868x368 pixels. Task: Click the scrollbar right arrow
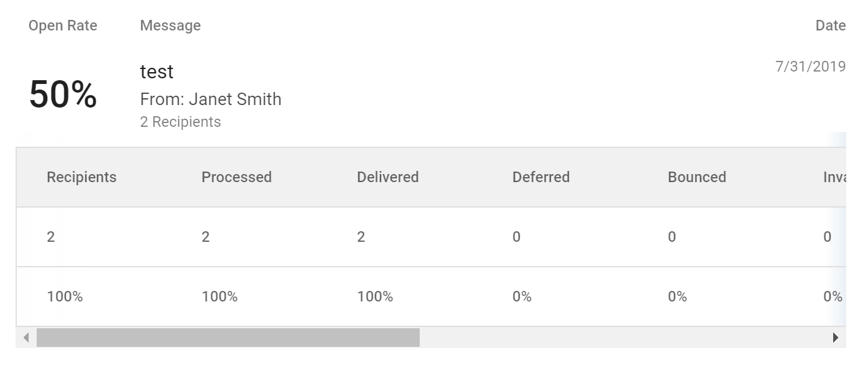(x=835, y=338)
